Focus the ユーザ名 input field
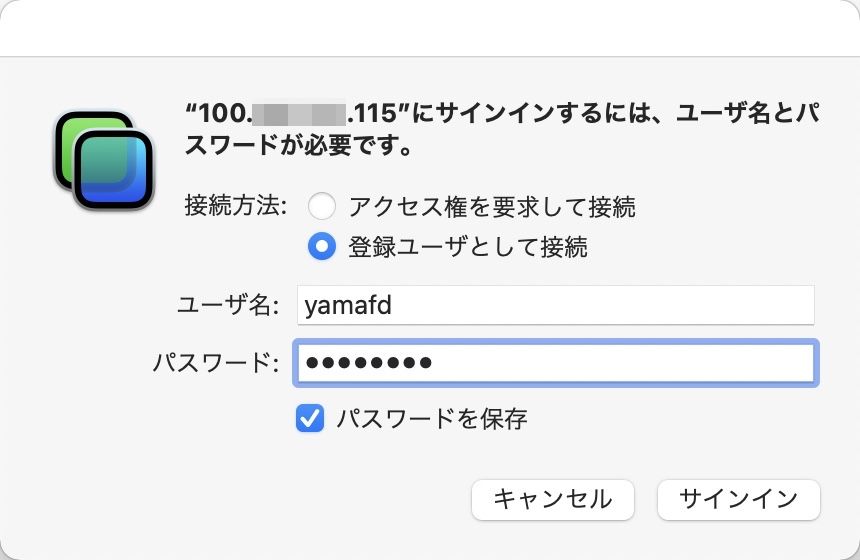The width and height of the screenshot is (860, 560). tap(556, 304)
